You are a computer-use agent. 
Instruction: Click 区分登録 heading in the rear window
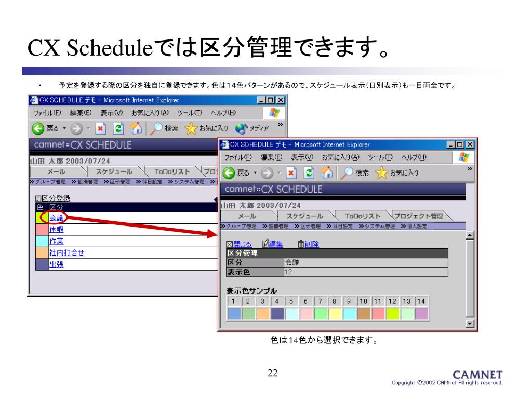point(56,198)
